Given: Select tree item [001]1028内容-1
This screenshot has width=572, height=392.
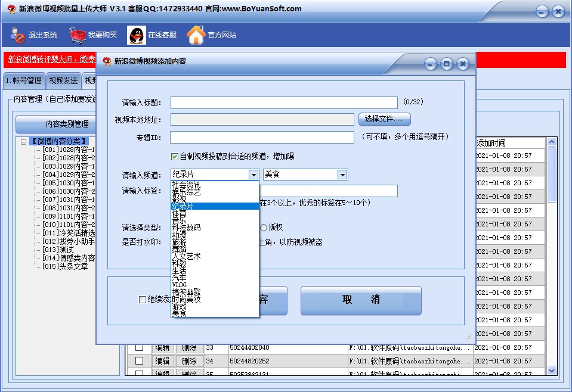Looking at the screenshot, I should pyautogui.click(x=69, y=150).
